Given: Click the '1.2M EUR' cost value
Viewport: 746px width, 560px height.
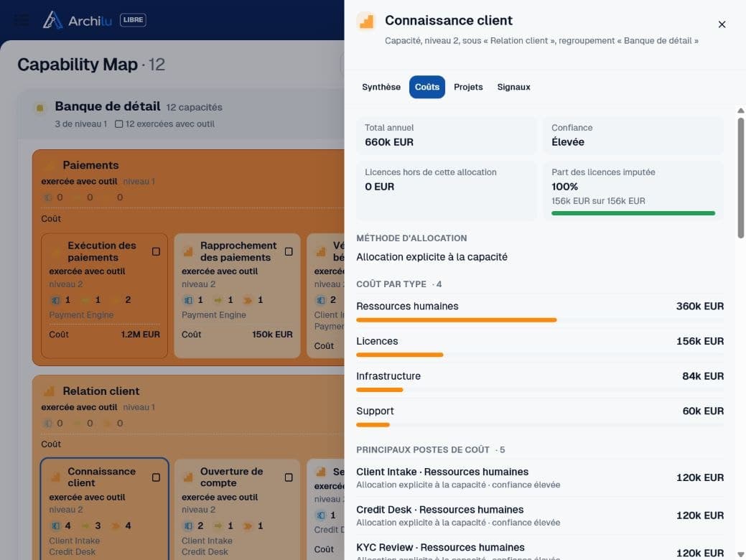Looking at the screenshot, I should click(x=140, y=335).
